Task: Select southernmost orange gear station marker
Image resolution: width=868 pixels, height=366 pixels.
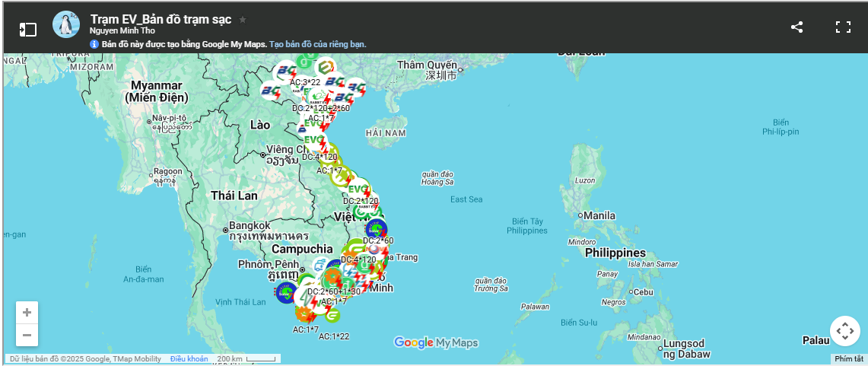Action: (x=305, y=314)
